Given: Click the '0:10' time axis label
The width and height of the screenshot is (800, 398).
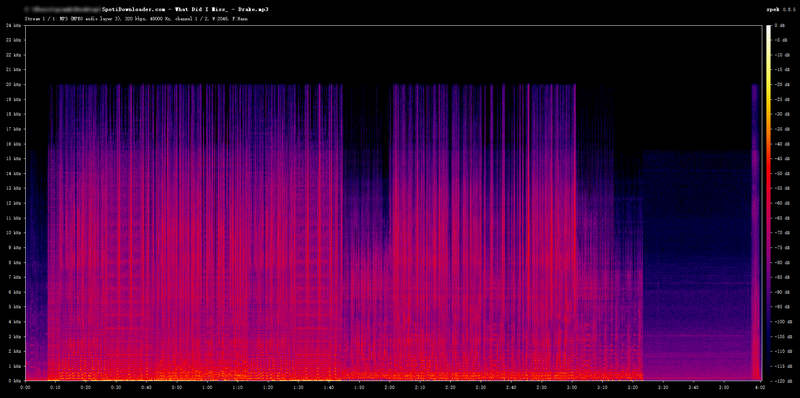Looking at the screenshot, I should (56, 387).
